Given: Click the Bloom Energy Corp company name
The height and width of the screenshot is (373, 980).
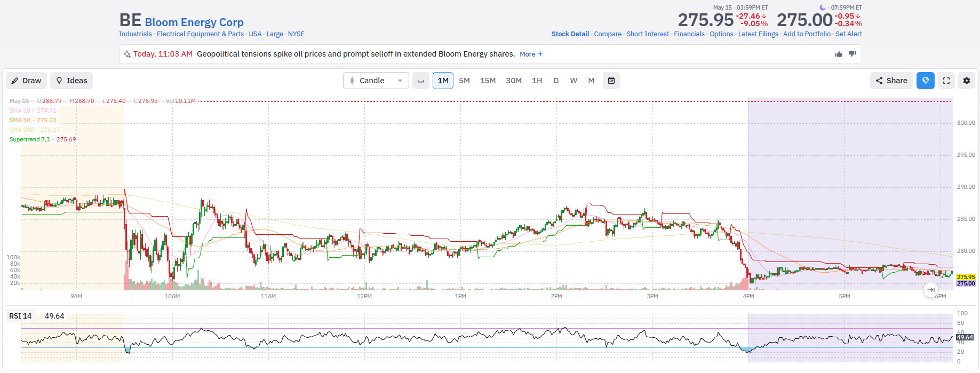Looking at the screenshot, I should [194, 22].
